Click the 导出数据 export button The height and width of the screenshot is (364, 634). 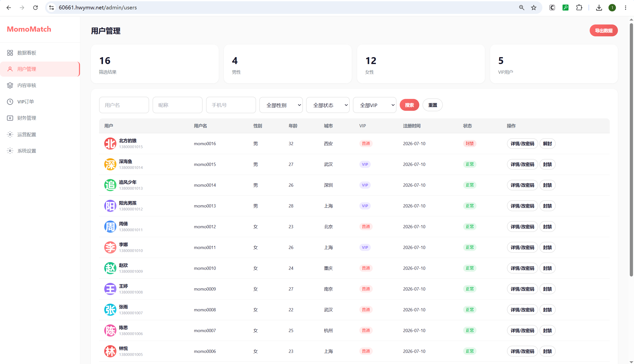coord(604,30)
